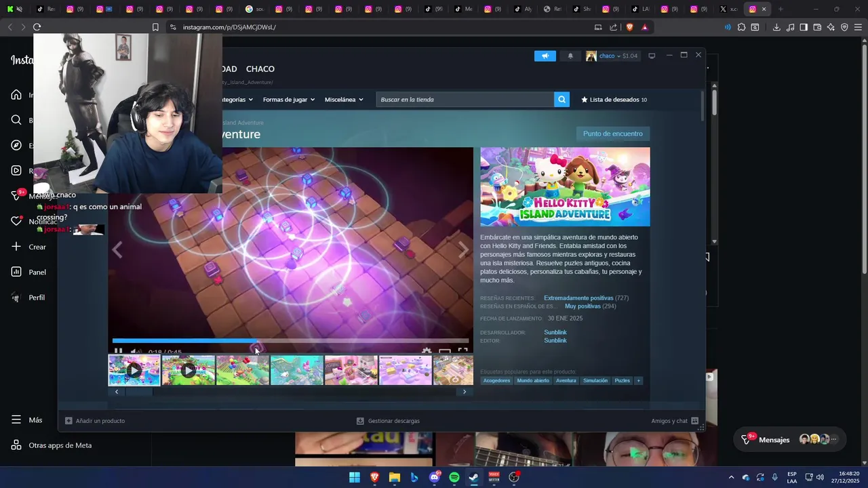Screen dimensions: 868x488
Task: Click the Simulación tag
Action: (595, 381)
